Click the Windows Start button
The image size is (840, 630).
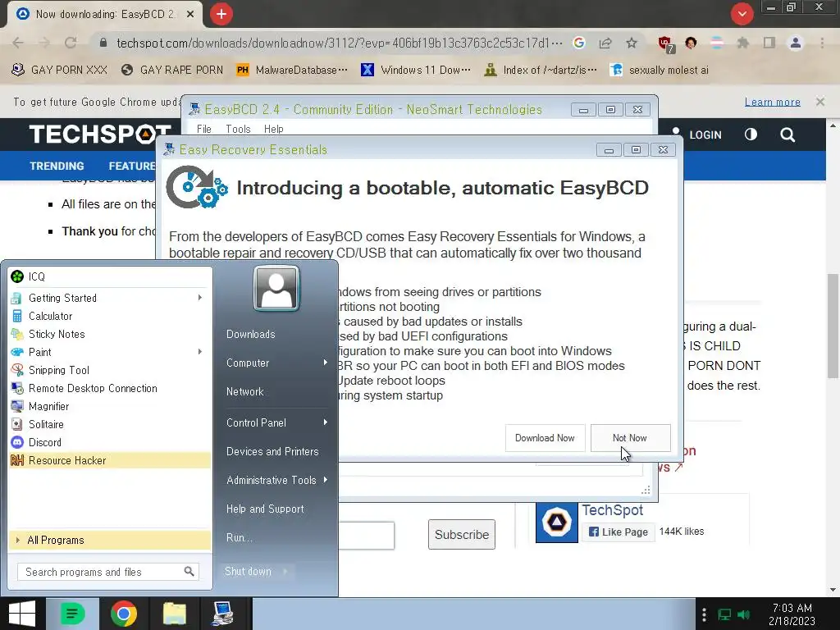pyautogui.click(x=22, y=614)
